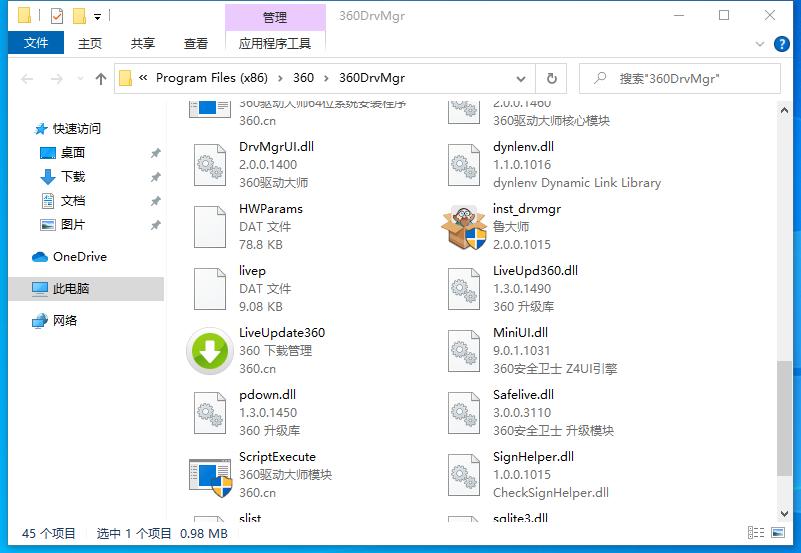Open the quick access toolbar customize dropdown

tap(97, 17)
